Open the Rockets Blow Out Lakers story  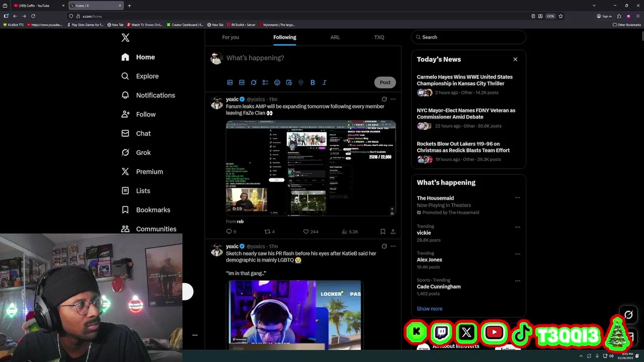tap(468, 152)
